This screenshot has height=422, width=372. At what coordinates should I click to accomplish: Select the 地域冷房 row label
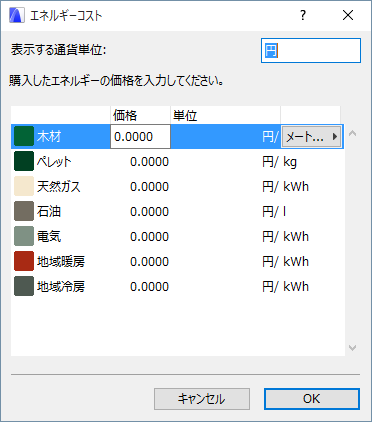coord(61,287)
